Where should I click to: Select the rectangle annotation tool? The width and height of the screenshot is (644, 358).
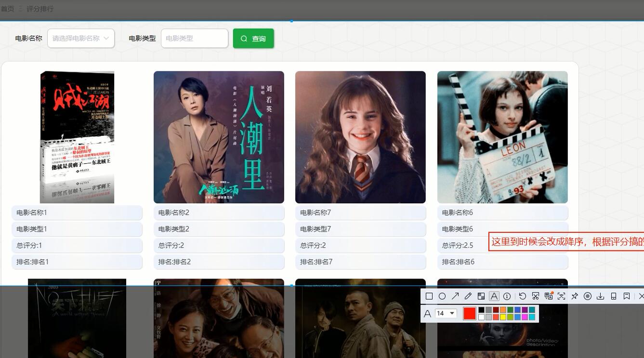429,296
